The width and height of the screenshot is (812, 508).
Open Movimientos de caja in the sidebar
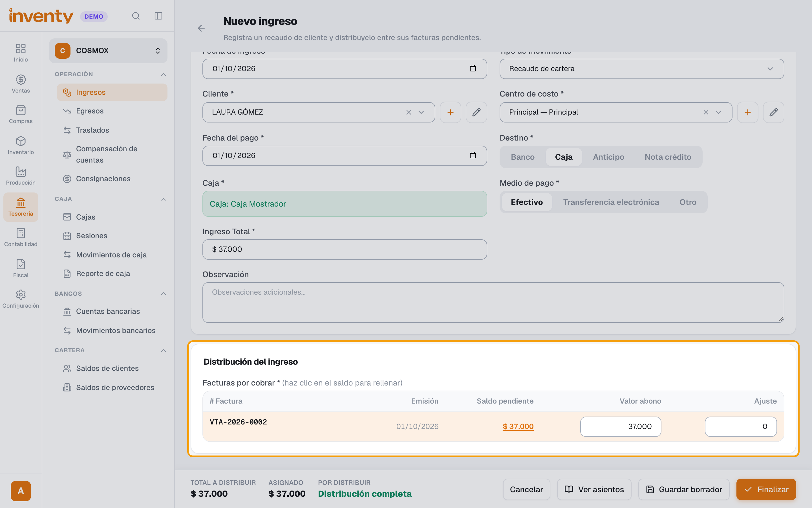pyautogui.click(x=112, y=255)
